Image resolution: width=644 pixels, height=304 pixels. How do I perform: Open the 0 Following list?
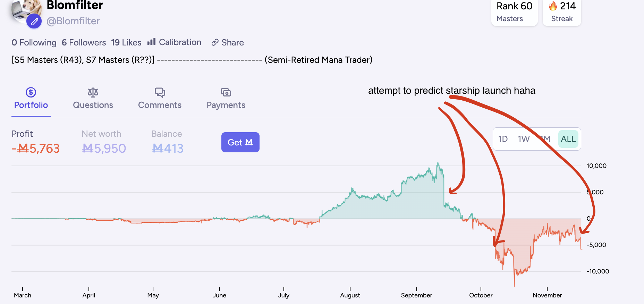34,42
